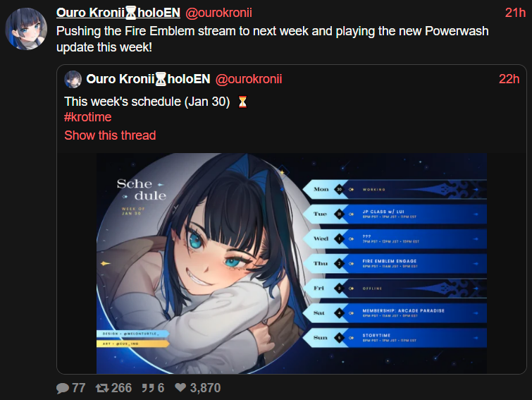532x400 pixels.
Task: Open the schedule image thumbnail
Action: point(292,264)
